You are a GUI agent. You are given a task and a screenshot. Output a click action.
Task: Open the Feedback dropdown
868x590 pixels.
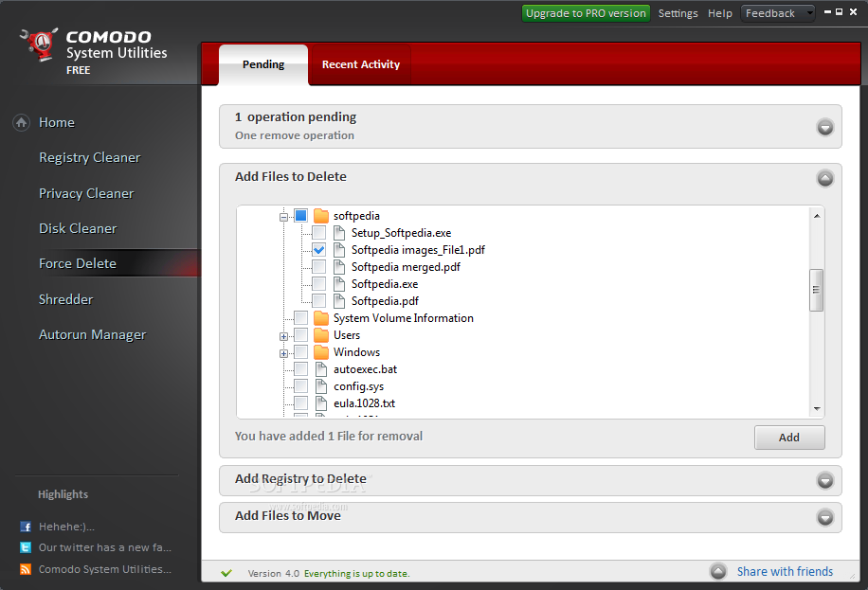[778, 13]
